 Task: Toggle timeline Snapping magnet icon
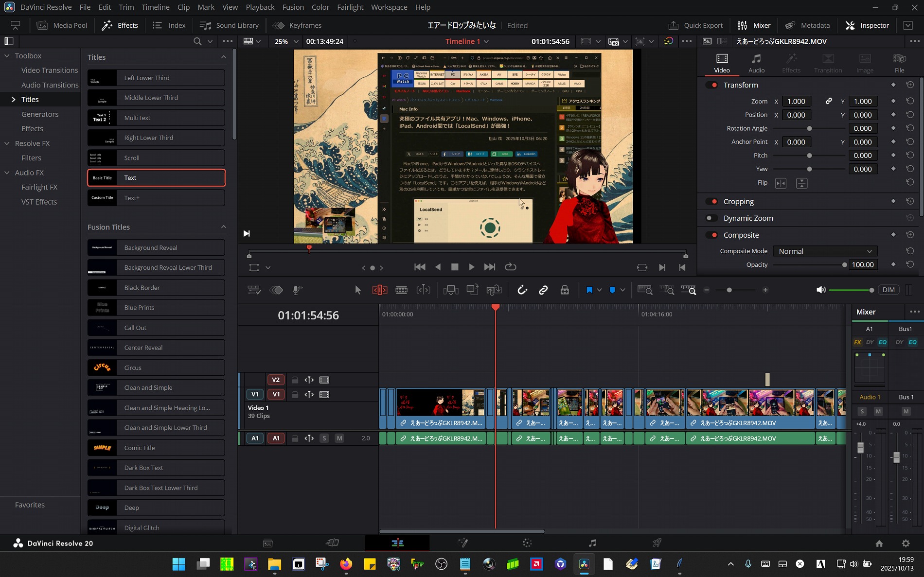pyautogui.click(x=522, y=290)
